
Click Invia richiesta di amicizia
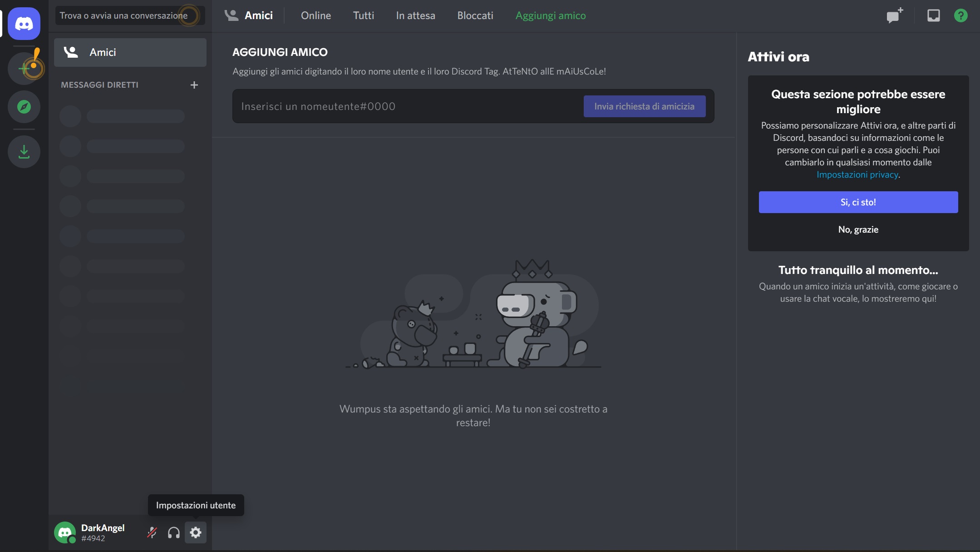(x=645, y=106)
